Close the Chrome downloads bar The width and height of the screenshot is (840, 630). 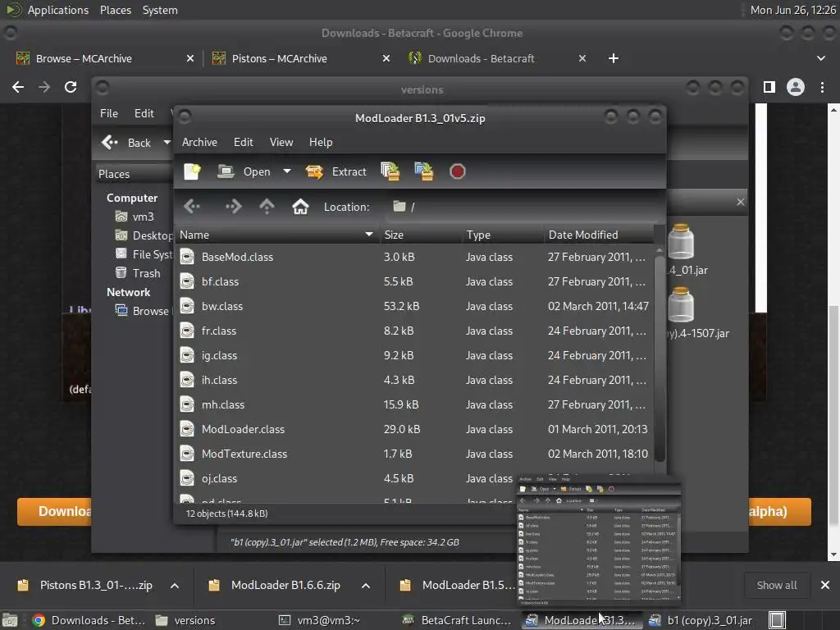(825, 585)
